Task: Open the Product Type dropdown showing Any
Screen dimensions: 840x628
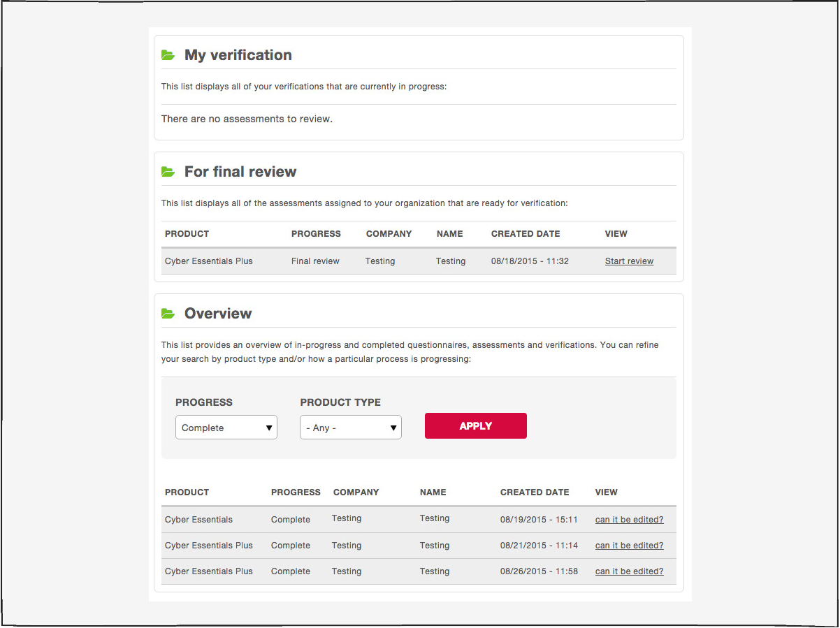Action: point(351,428)
